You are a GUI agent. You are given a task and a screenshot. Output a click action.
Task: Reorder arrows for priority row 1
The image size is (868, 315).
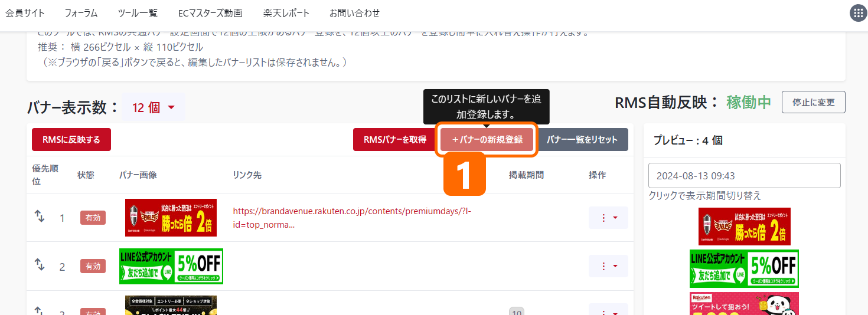40,217
